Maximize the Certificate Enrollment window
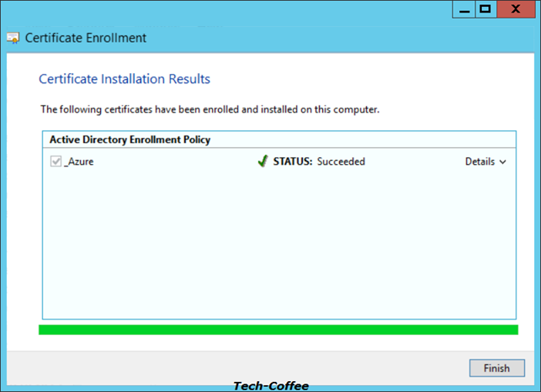The height and width of the screenshot is (392, 541). tap(485, 9)
